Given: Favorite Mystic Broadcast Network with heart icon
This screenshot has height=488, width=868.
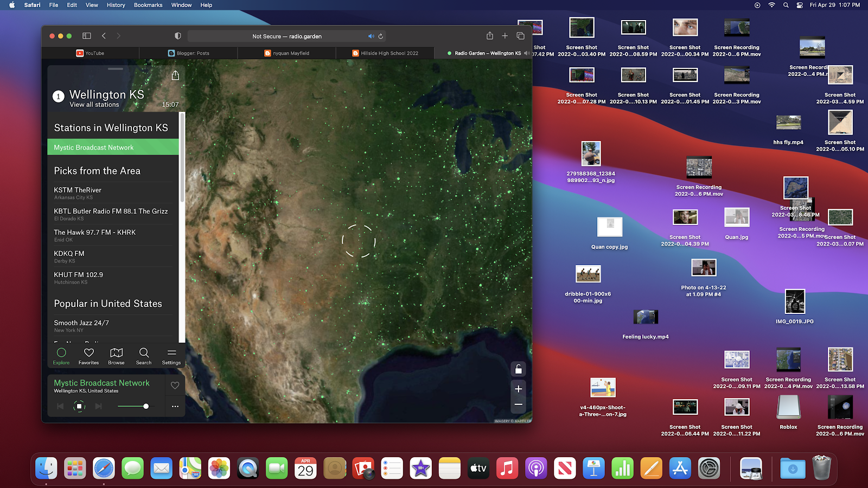Looking at the screenshot, I should click(175, 386).
